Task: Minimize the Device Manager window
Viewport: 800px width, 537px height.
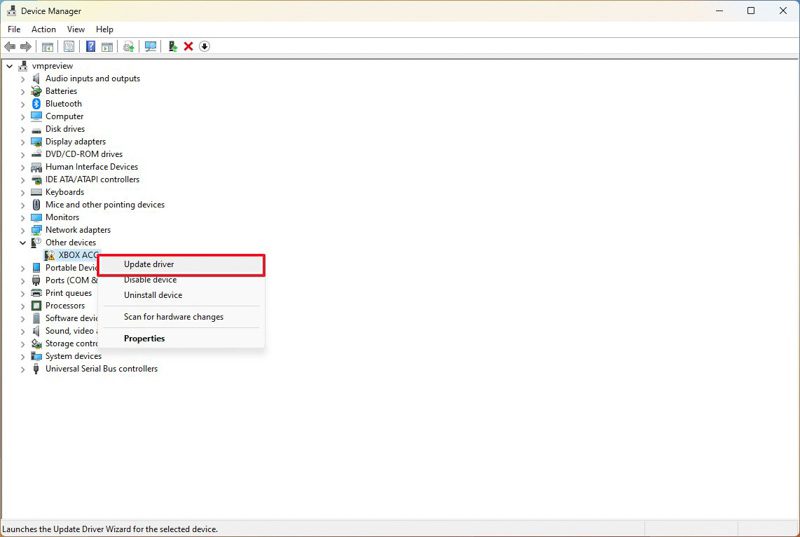Action: click(x=719, y=11)
